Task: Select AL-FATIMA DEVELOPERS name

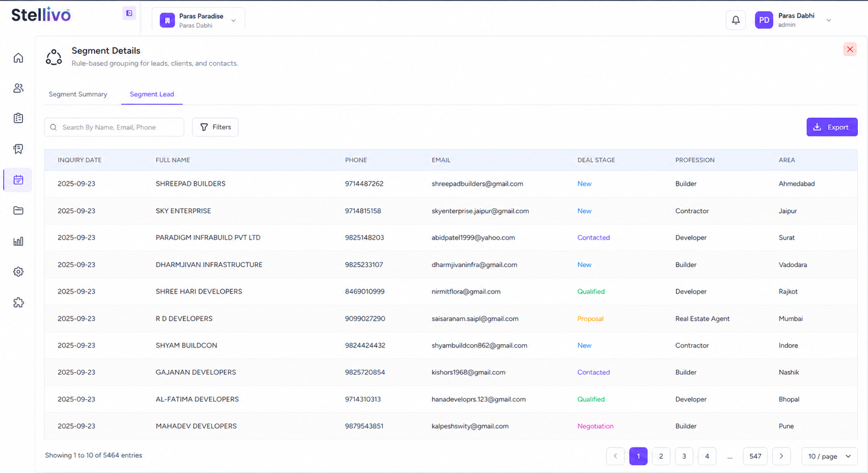Action: coord(197,399)
